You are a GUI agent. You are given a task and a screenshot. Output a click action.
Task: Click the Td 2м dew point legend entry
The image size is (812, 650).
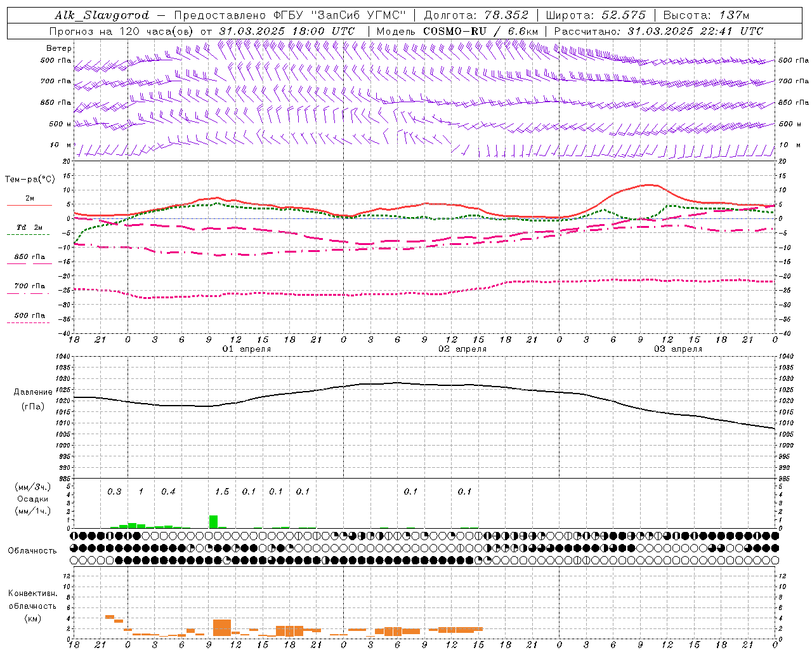point(29,227)
